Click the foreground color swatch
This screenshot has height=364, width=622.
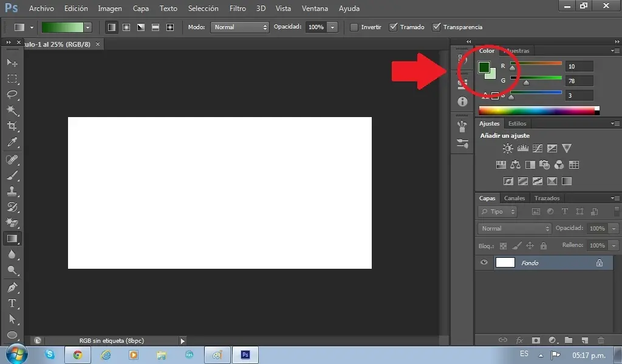pyautogui.click(x=484, y=67)
